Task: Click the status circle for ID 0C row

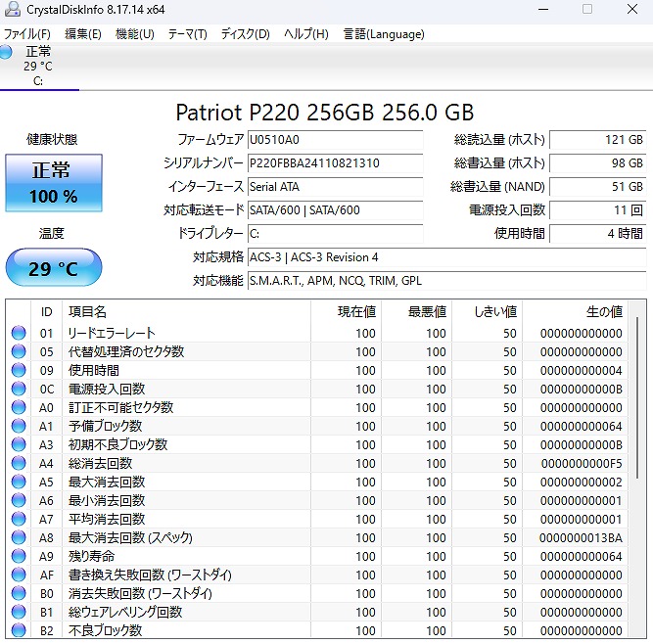Action: [19, 389]
